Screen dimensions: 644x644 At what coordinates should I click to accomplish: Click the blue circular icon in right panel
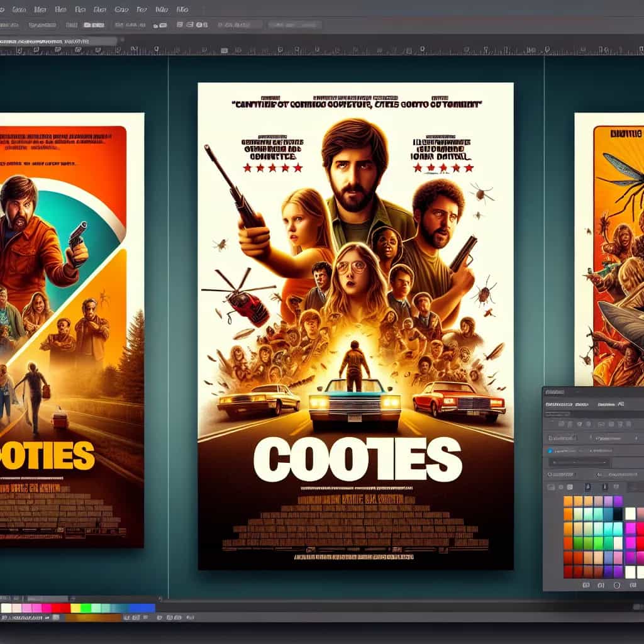pos(550,450)
